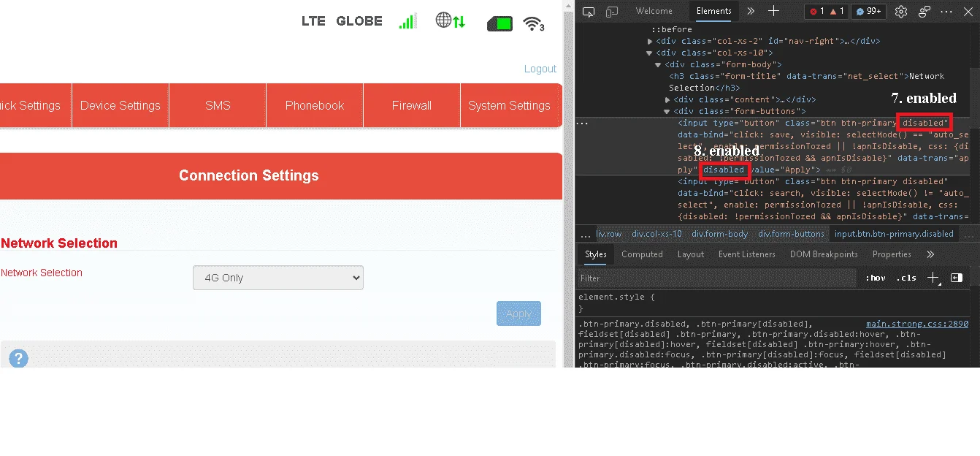Viewport: 980px width, 456px height.
Task: Switch to the Computed tab
Action: tap(642, 254)
